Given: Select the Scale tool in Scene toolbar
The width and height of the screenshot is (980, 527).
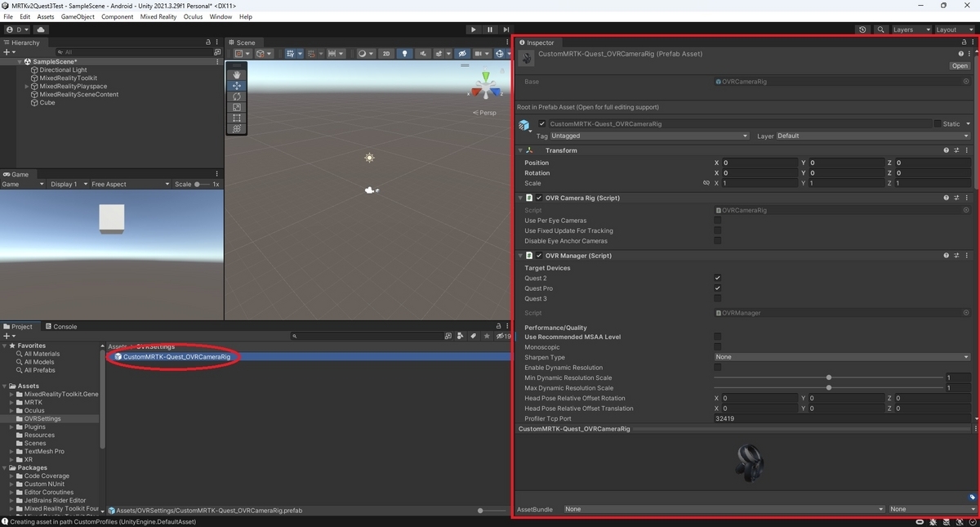Looking at the screenshot, I should 237,107.
